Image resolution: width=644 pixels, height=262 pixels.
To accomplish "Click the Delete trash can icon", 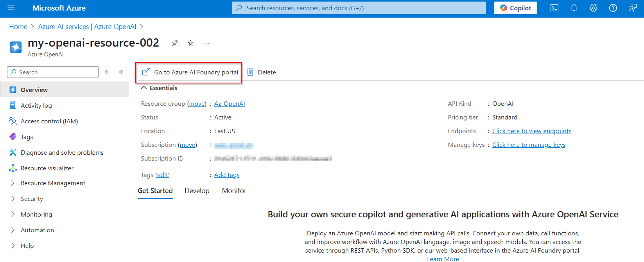I will point(250,72).
